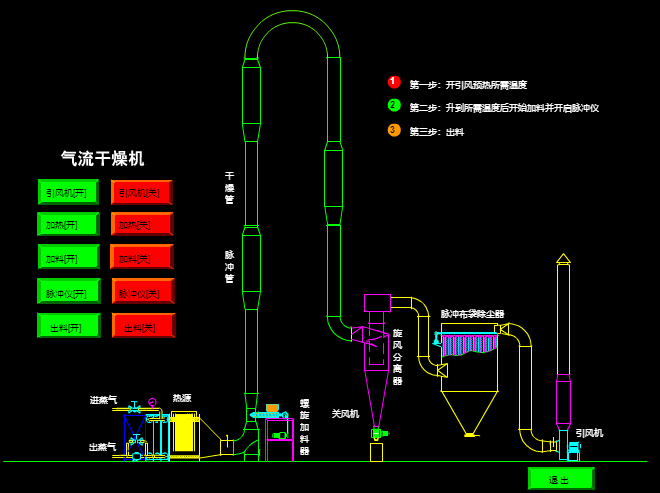The image size is (660, 493).
Task: Click the screw feeder motor in magenta frame
Action: click(x=279, y=435)
